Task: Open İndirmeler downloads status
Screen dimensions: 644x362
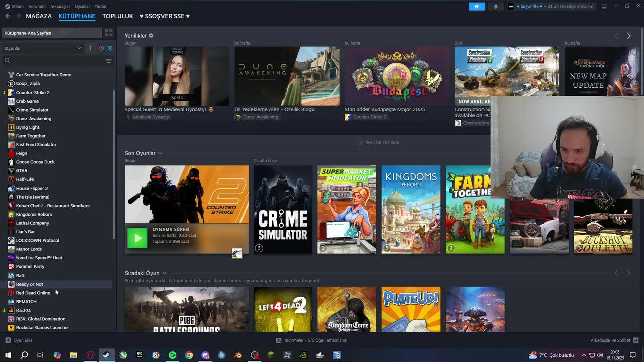Action: [x=311, y=340]
